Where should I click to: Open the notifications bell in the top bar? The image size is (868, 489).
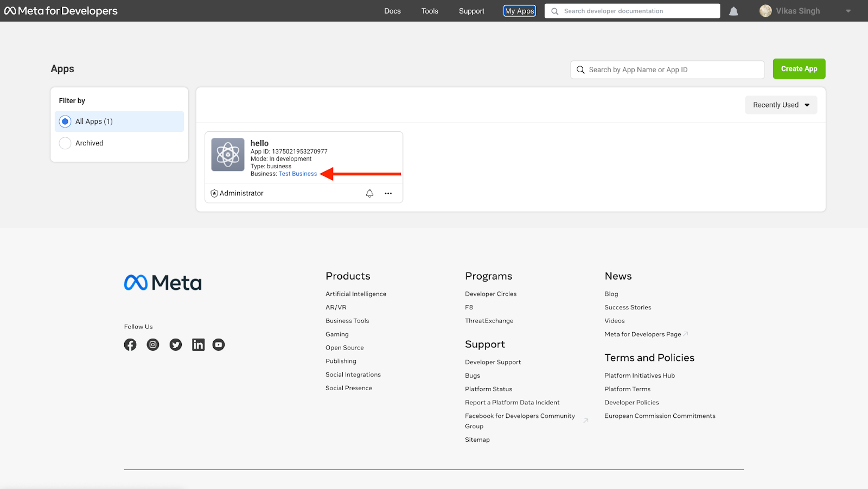733,11
